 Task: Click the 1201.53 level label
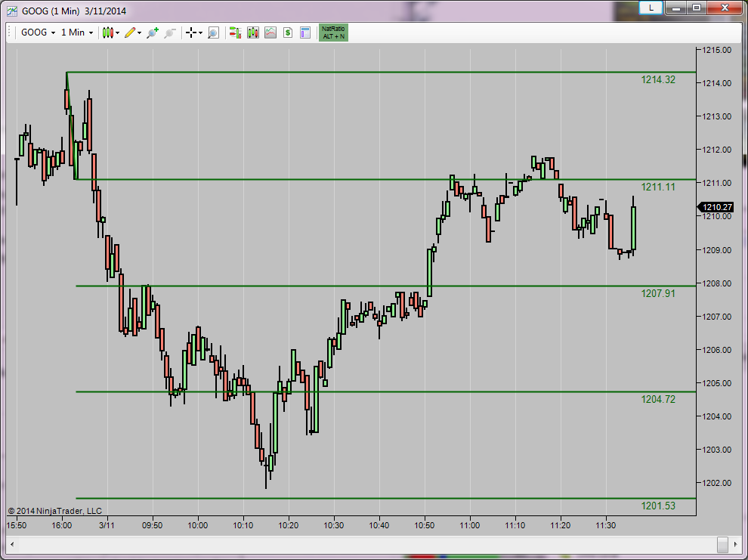pyautogui.click(x=658, y=506)
